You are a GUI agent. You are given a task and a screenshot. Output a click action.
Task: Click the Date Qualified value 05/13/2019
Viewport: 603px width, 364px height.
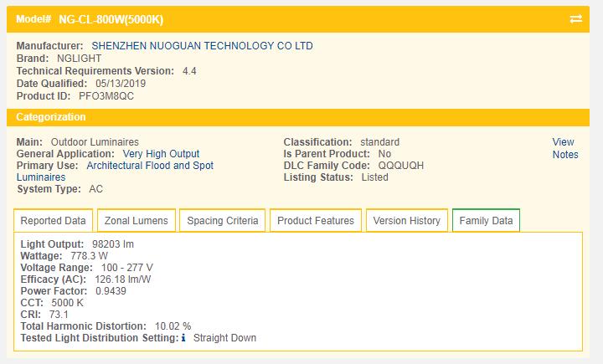[x=121, y=84]
